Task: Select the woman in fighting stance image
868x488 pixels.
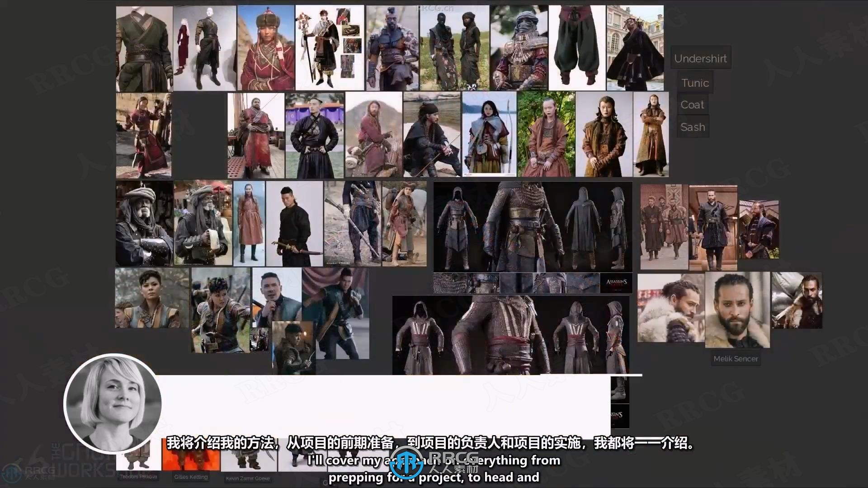Action: [x=221, y=310]
